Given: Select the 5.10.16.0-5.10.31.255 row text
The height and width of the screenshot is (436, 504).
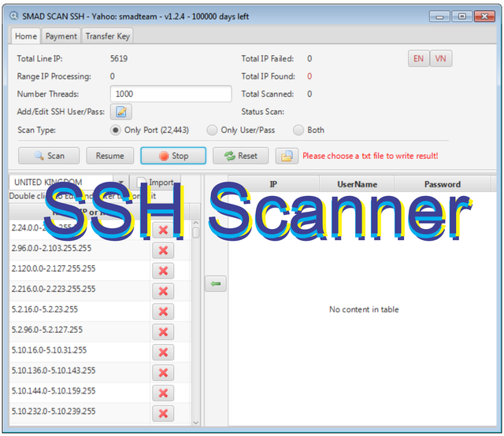Looking at the screenshot, I should [49, 350].
